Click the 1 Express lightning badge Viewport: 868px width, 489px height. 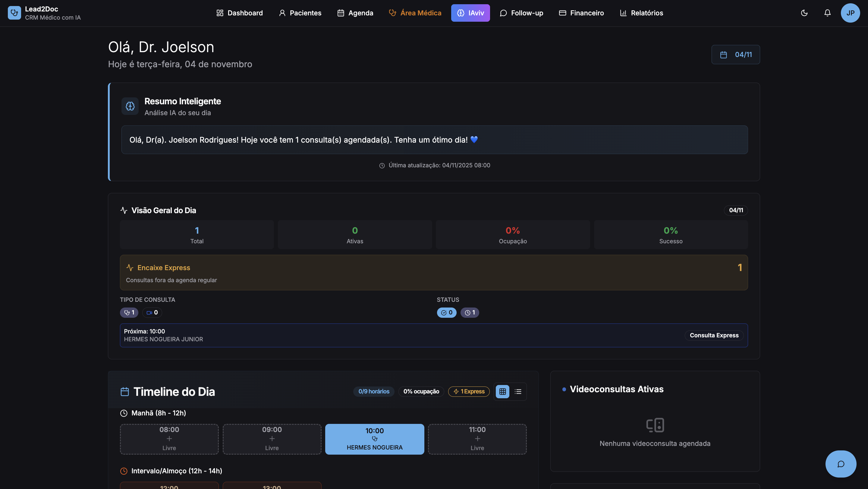tap(468, 391)
